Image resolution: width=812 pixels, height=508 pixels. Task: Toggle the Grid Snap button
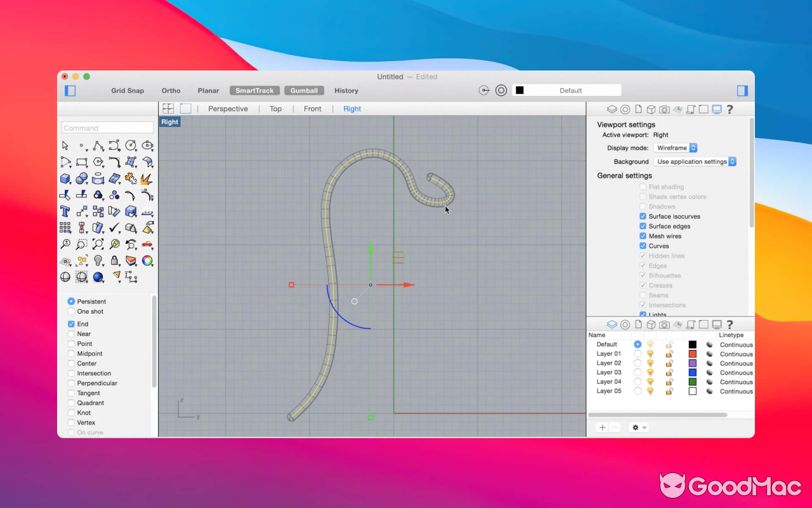(128, 91)
